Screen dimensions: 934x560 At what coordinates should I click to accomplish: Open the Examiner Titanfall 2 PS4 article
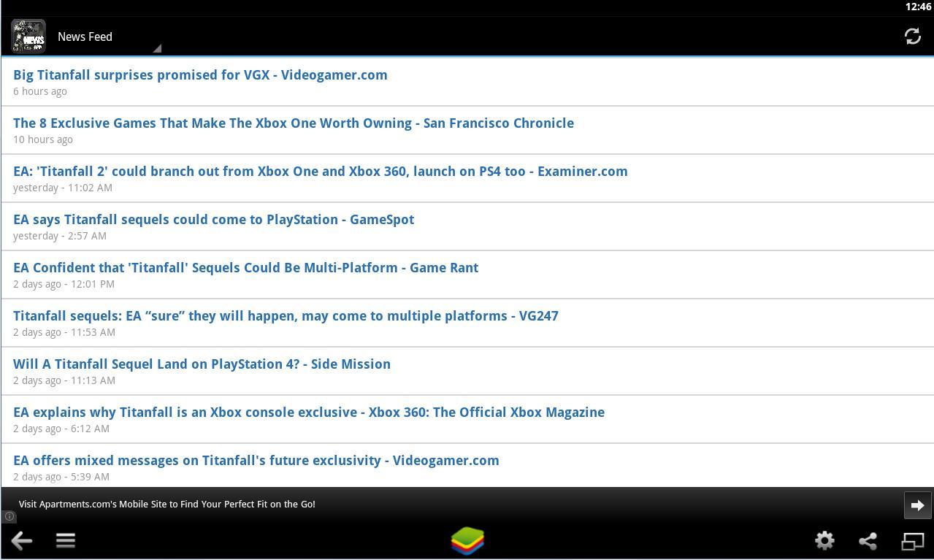pos(320,171)
